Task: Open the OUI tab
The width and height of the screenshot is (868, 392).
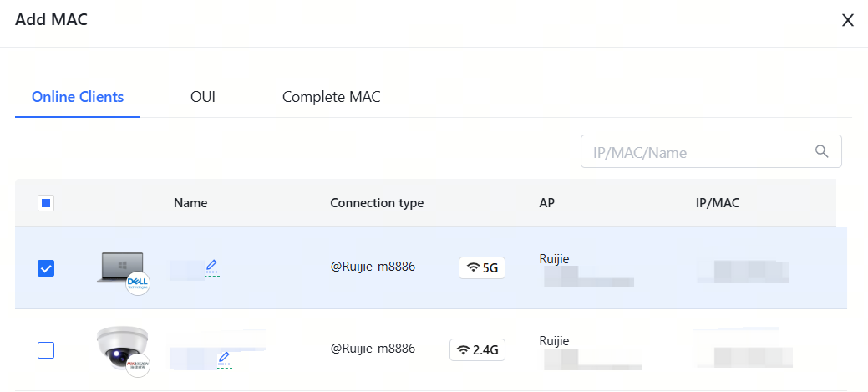Action: tap(203, 97)
